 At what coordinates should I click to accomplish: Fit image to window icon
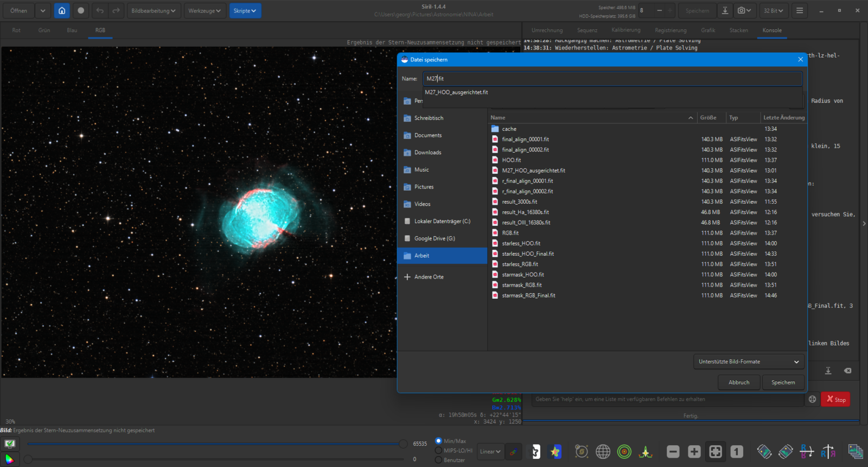tap(716, 452)
